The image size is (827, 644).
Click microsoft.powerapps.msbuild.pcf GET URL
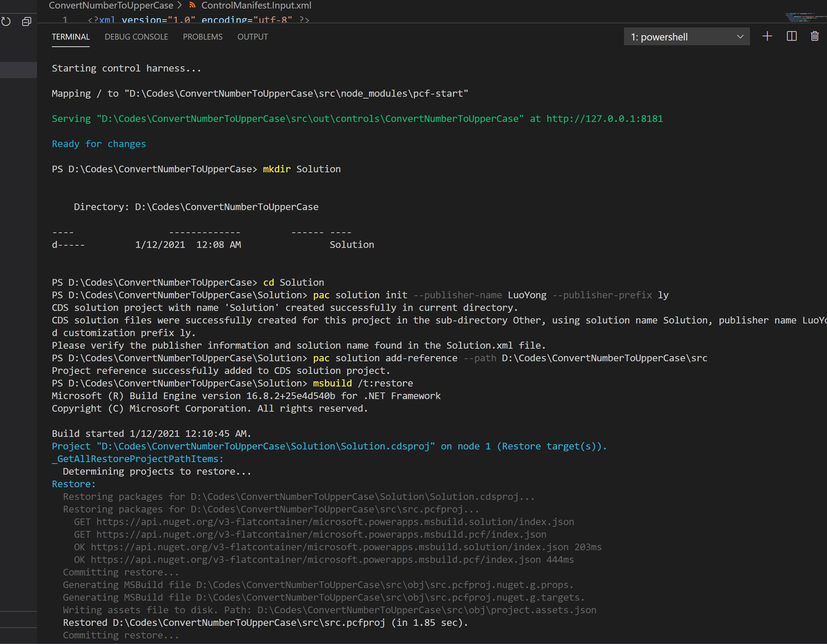point(321,535)
